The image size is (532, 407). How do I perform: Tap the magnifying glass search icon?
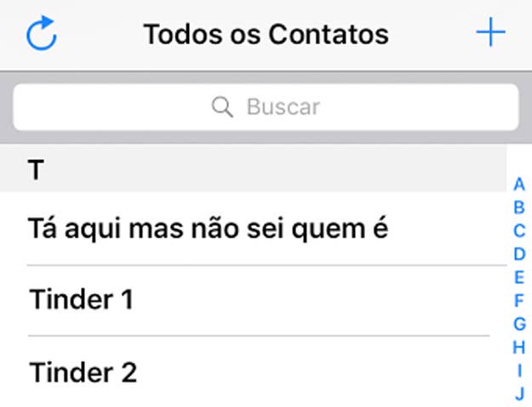pos(222,106)
